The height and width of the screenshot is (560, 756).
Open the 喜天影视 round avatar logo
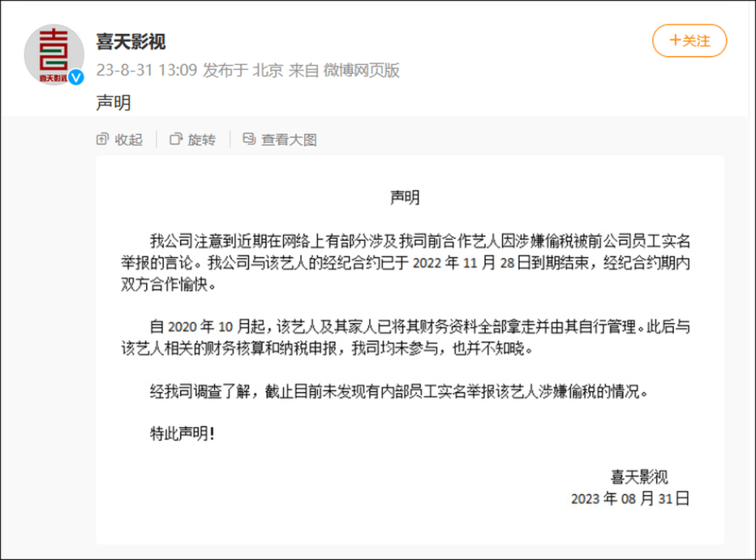(54, 55)
